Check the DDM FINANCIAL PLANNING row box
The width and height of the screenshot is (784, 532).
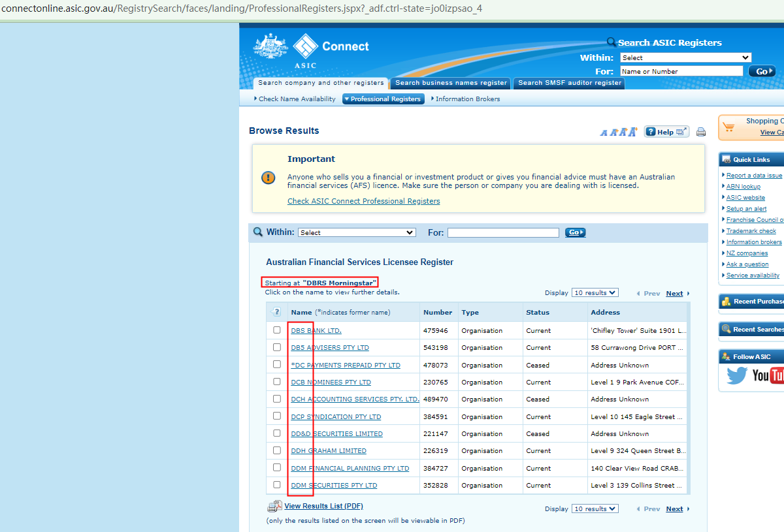pyautogui.click(x=277, y=467)
